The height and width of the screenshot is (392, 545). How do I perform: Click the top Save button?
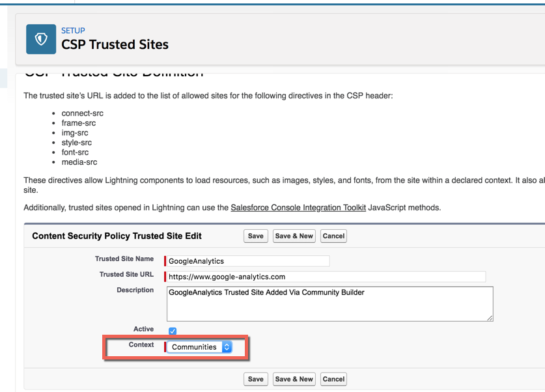click(x=255, y=236)
